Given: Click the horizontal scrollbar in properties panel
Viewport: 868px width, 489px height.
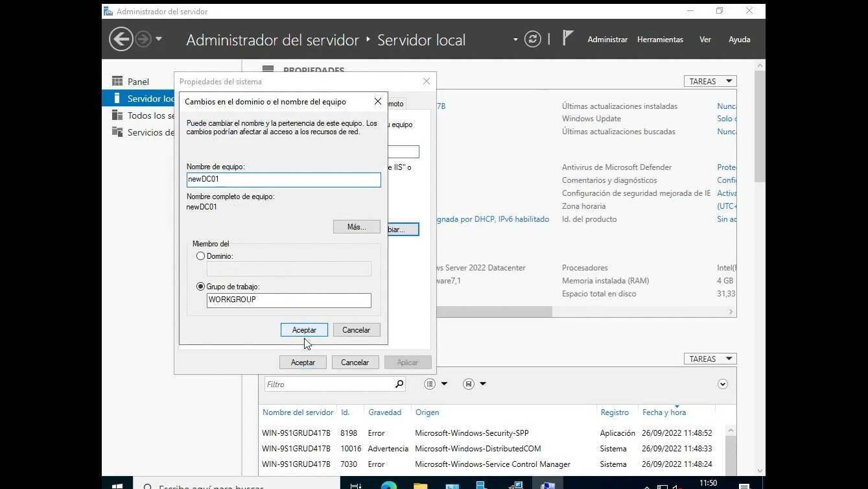Looking at the screenshot, I should (x=494, y=312).
